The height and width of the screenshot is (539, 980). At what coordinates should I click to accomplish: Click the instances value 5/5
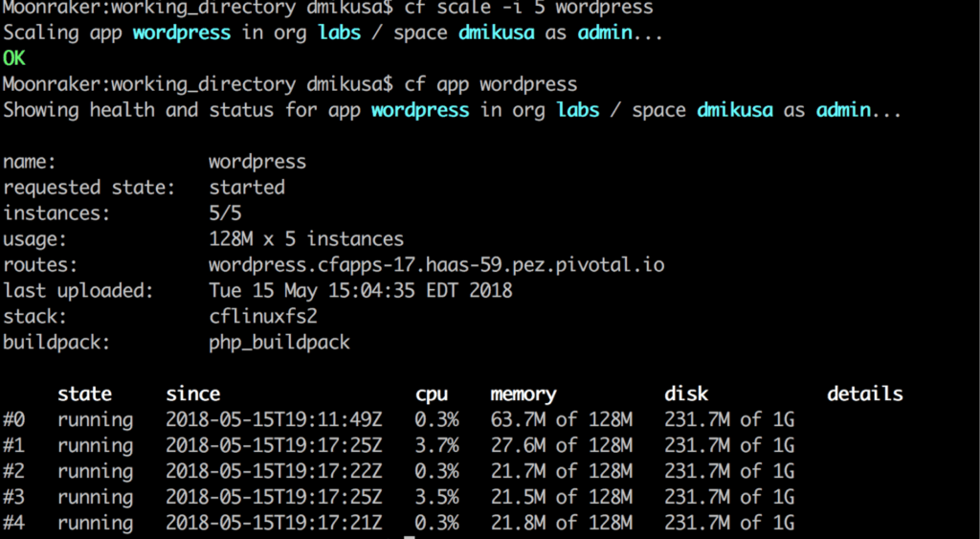[225, 213]
